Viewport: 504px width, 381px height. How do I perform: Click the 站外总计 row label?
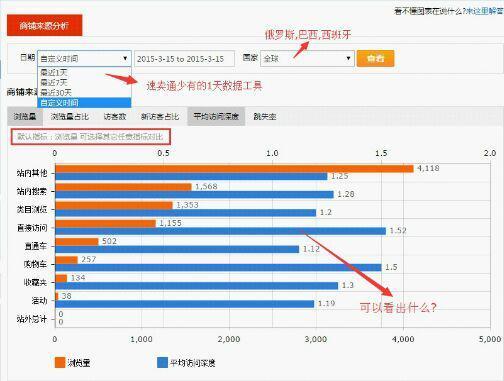[32, 319]
